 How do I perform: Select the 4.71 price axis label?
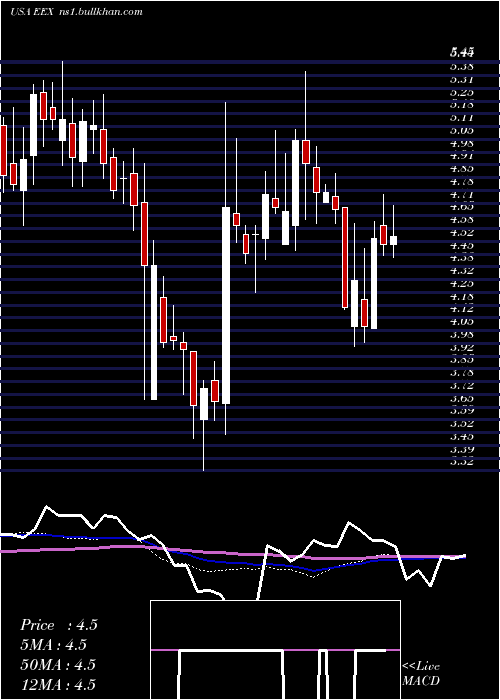(462, 195)
